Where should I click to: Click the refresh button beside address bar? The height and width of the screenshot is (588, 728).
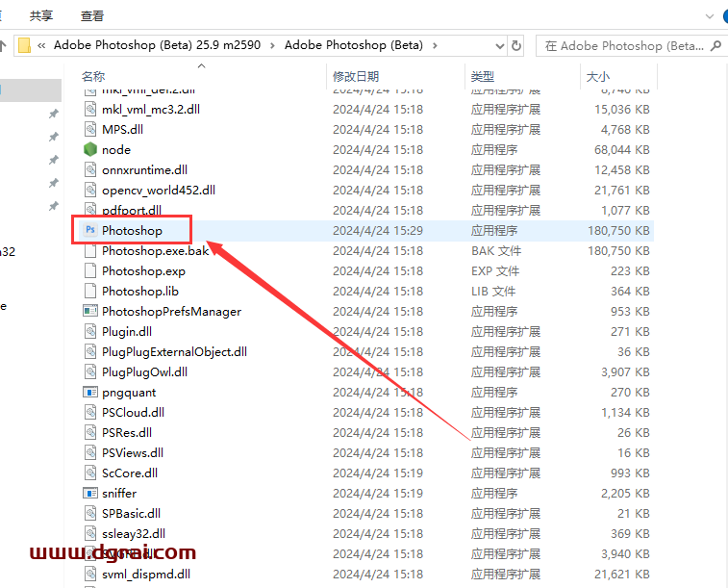515,45
